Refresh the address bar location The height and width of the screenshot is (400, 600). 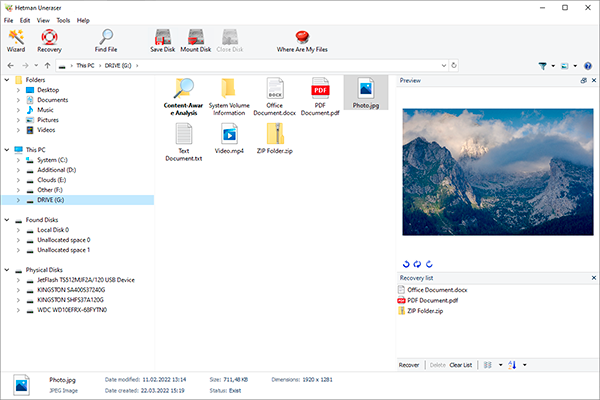[454, 65]
